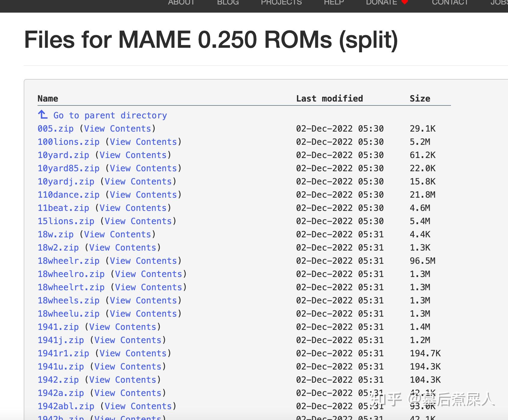Screen dimensions: 508x420
Task: Go to parent directory
Action: tap(110, 115)
